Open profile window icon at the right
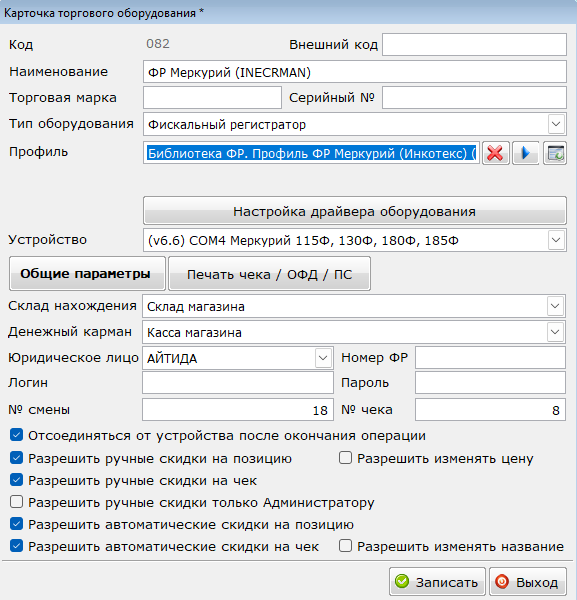 pyautogui.click(x=555, y=153)
